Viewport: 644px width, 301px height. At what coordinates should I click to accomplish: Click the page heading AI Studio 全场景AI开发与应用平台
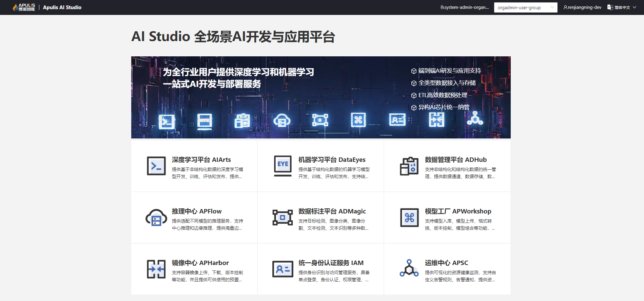233,36
